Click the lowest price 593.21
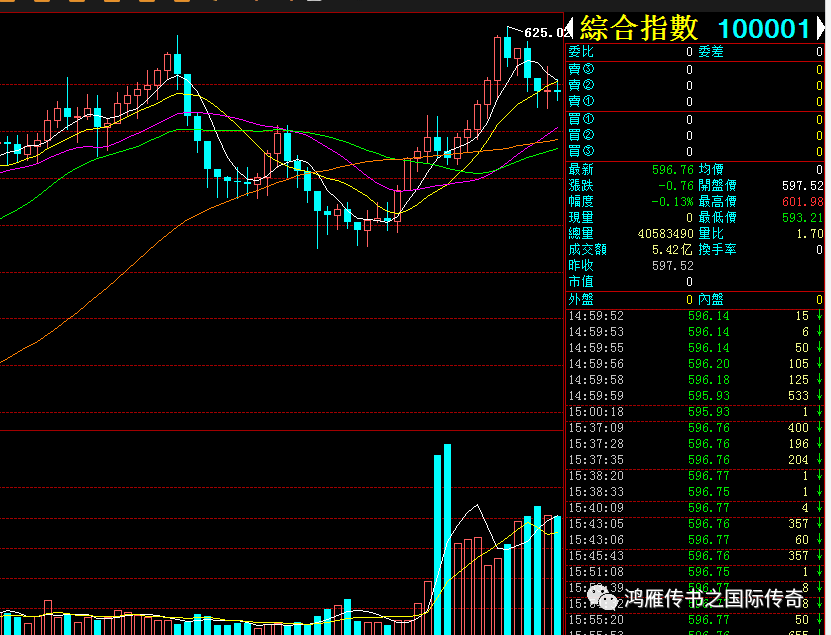 coord(803,217)
